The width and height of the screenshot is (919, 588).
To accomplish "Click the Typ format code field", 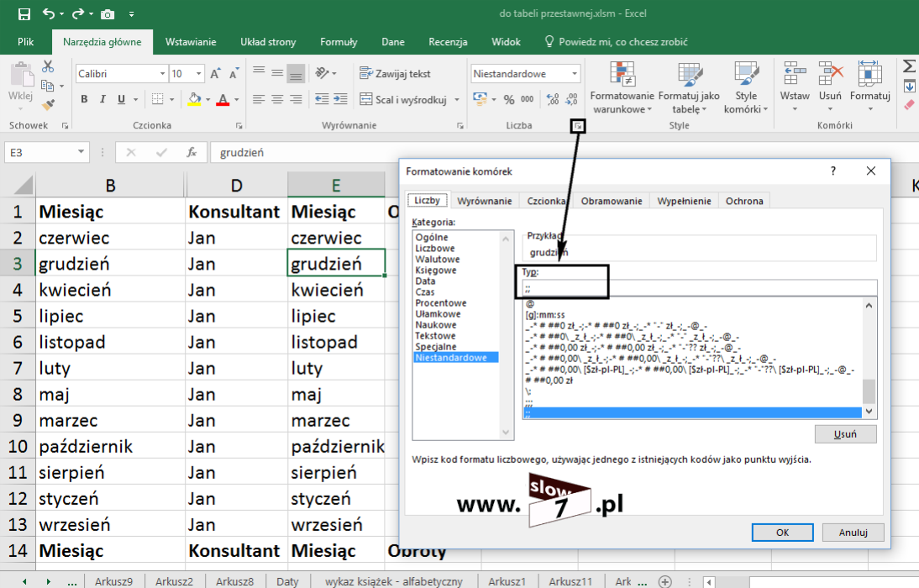I will pyautogui.click(x=700, y=288).
